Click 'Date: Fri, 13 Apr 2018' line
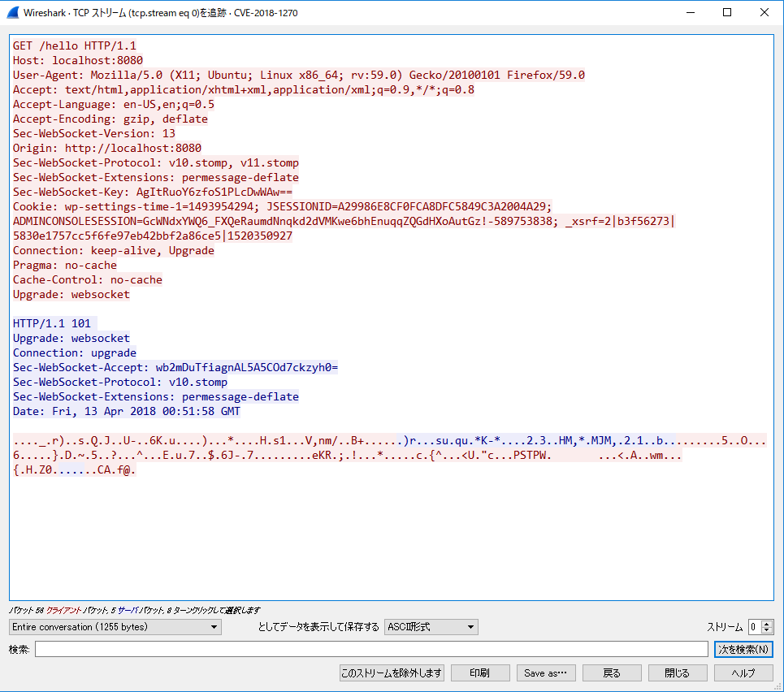This screenshot has height=692, width=784. tap(127, 411)
